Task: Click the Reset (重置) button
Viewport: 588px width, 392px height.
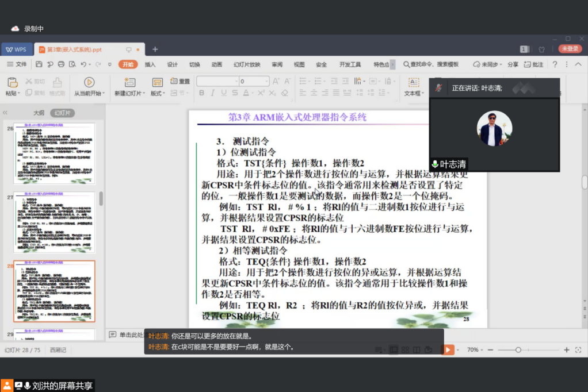Action: pyautogui.click(x=181, y=81)
